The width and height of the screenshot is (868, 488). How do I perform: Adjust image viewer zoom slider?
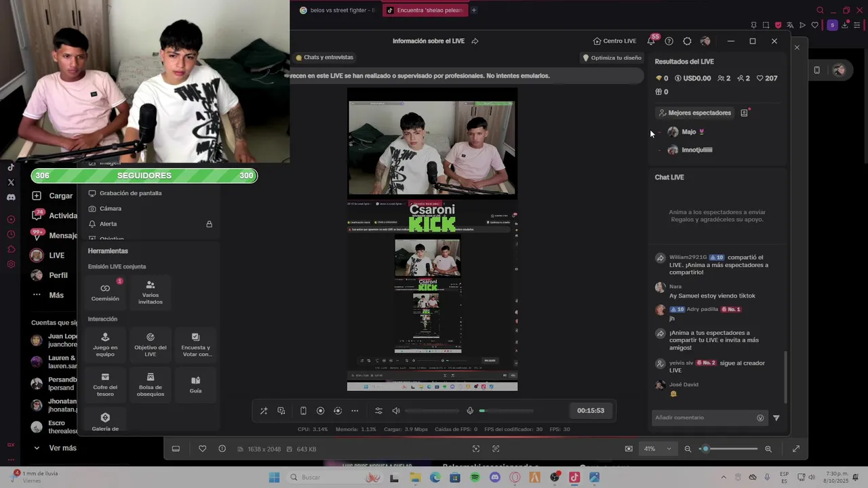coord(729,449)
